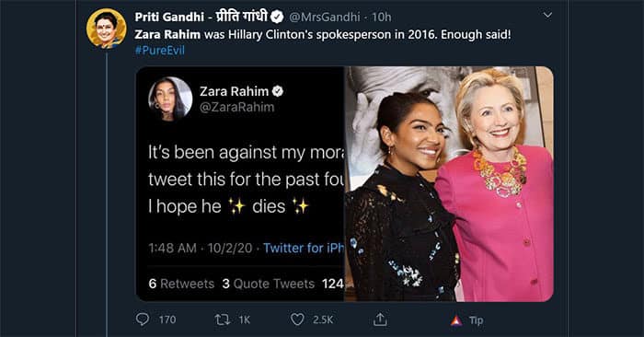Open the Hillary Clinton photo
This screenshot has height=337, width=644.
449,184
